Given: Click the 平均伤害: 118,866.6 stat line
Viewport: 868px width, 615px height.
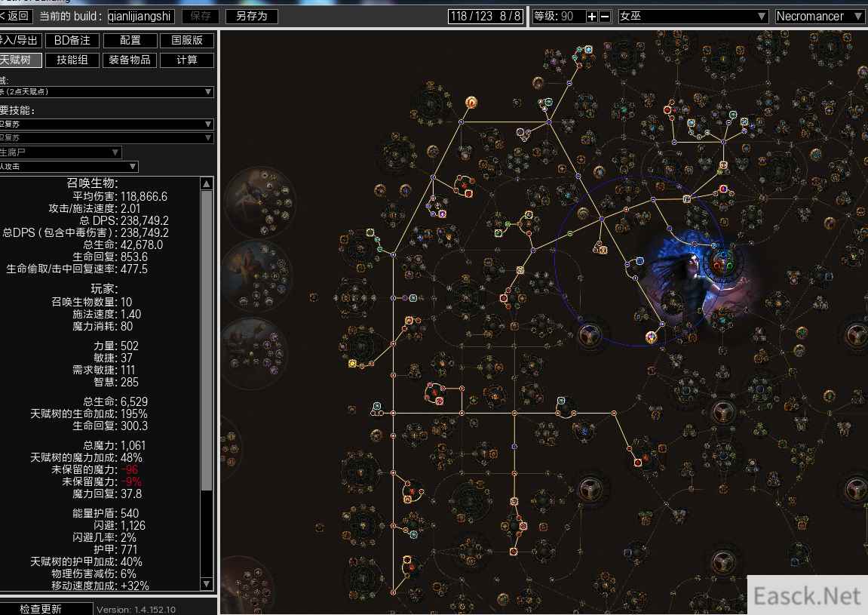Looking at the screenshot, I should (x=120, y=197).
